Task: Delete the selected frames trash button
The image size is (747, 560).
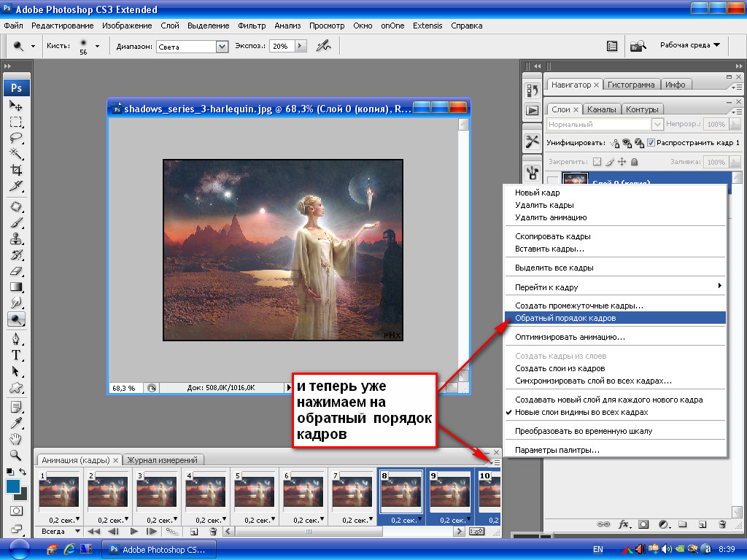Action: point(213,532)
